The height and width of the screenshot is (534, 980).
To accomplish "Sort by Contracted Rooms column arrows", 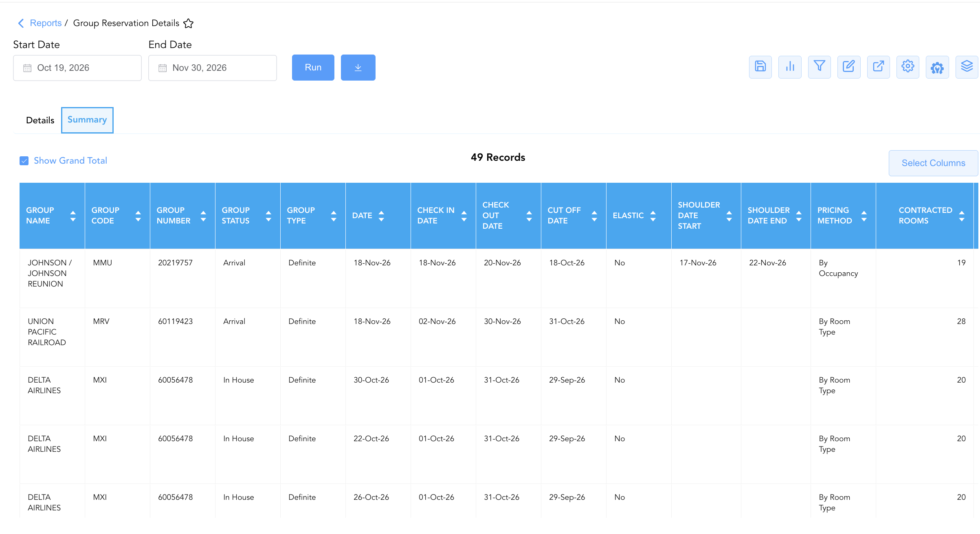I will pos(962,216).
